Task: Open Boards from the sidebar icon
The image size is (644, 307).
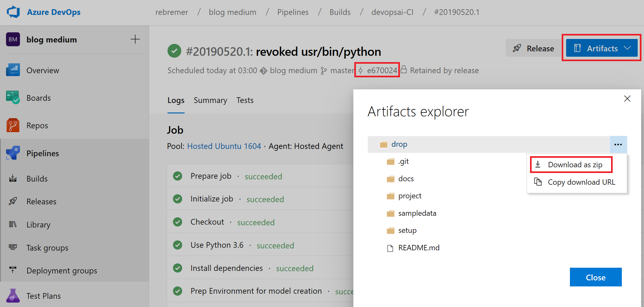Action: coord(13,98)
